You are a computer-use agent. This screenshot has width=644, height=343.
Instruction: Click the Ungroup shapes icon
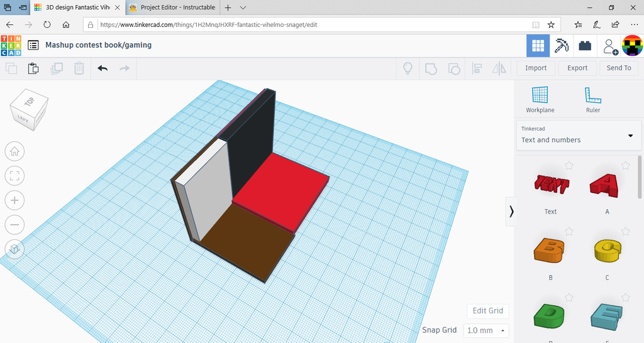click(x=454, y=68)
